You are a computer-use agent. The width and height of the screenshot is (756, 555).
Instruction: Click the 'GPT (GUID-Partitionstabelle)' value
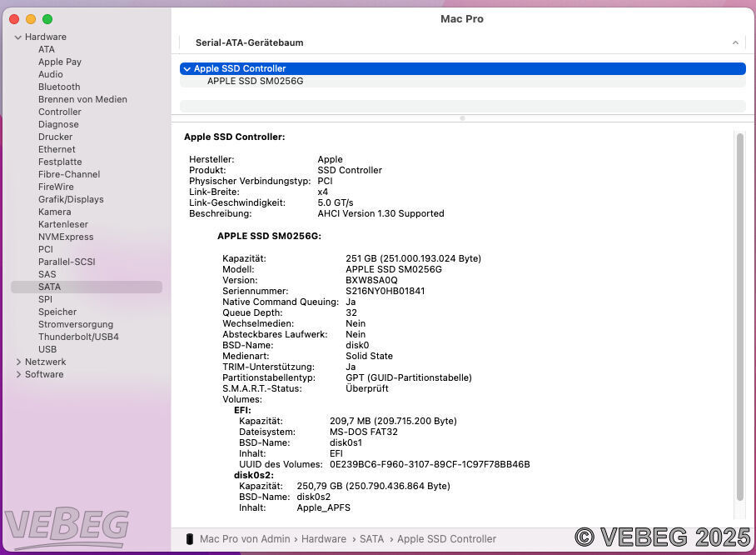pos(409,377)
